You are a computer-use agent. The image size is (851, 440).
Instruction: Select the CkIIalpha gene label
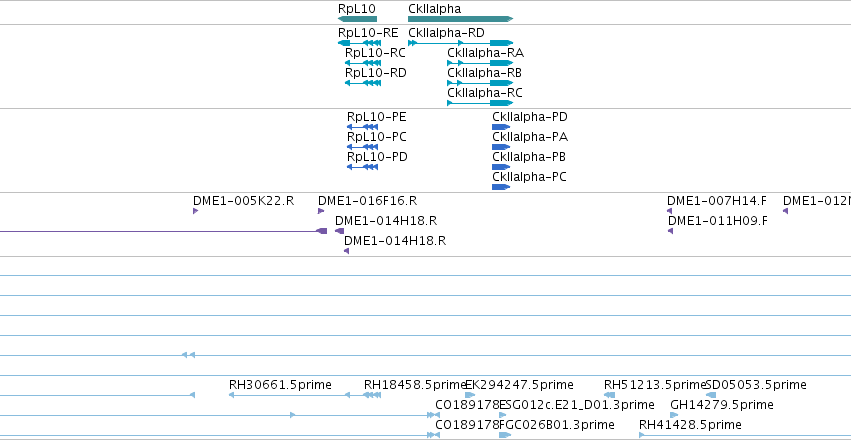[434, 9]
